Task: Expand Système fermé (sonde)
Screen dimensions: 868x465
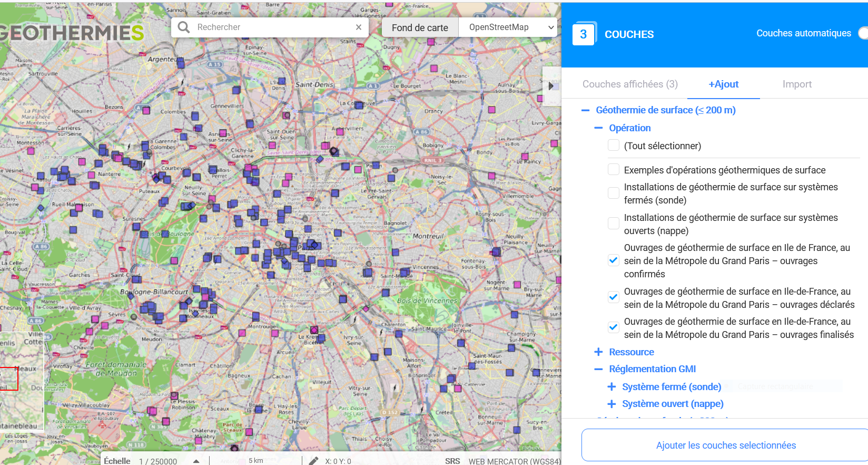Action: coord(611,386)
